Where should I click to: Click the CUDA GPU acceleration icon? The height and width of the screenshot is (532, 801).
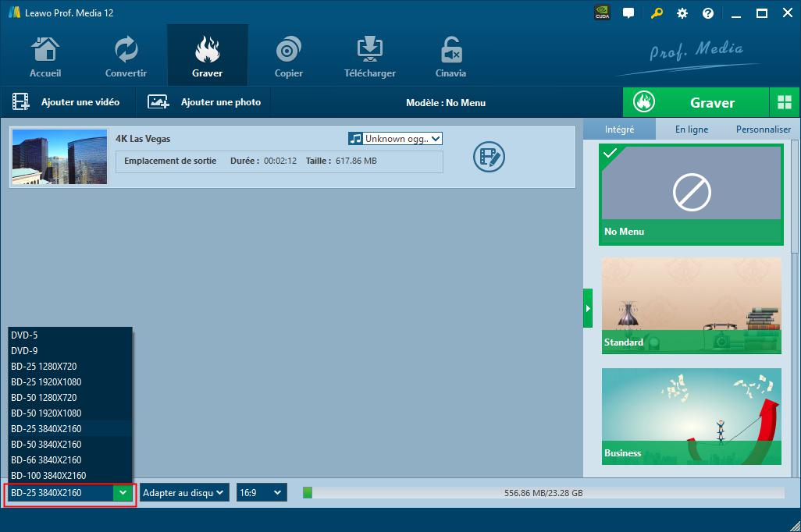click(602, 12)
